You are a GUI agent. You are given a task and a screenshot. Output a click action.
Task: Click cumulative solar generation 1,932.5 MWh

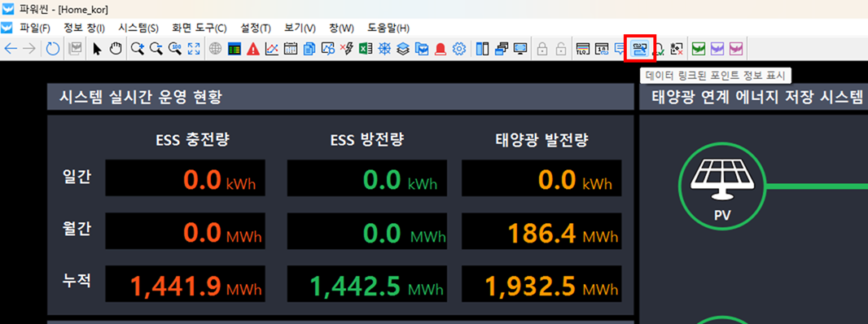click(541, 284)
